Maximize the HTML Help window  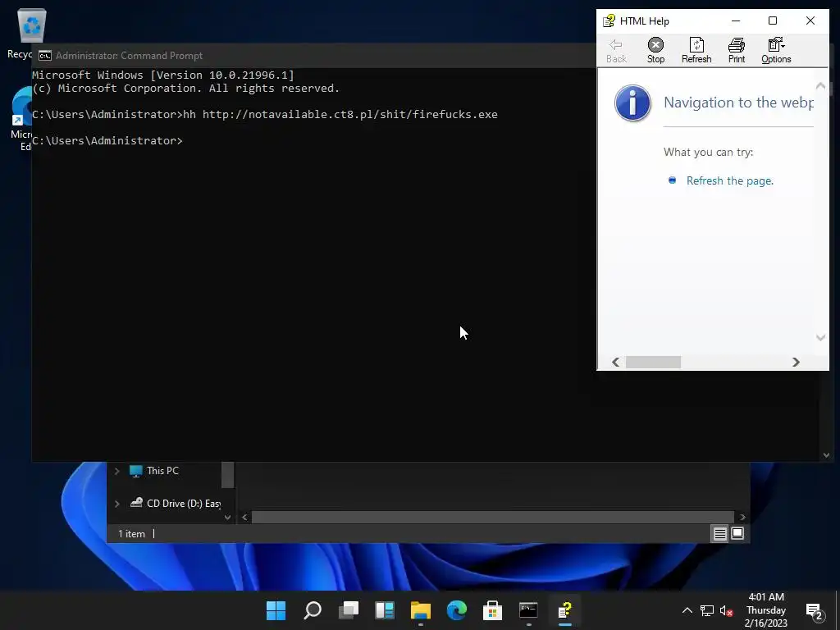[x=773, y=21]
